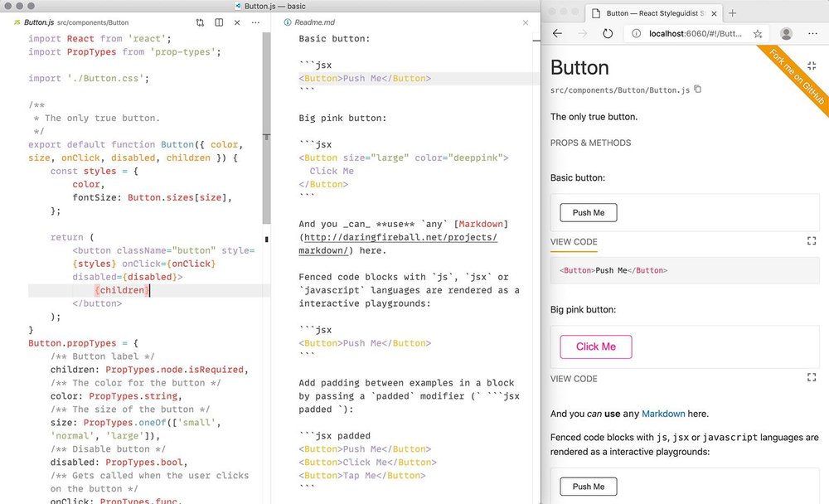829x504 pixels.
Task: Click 'The only true button.' description in browser
Action: 594,117
